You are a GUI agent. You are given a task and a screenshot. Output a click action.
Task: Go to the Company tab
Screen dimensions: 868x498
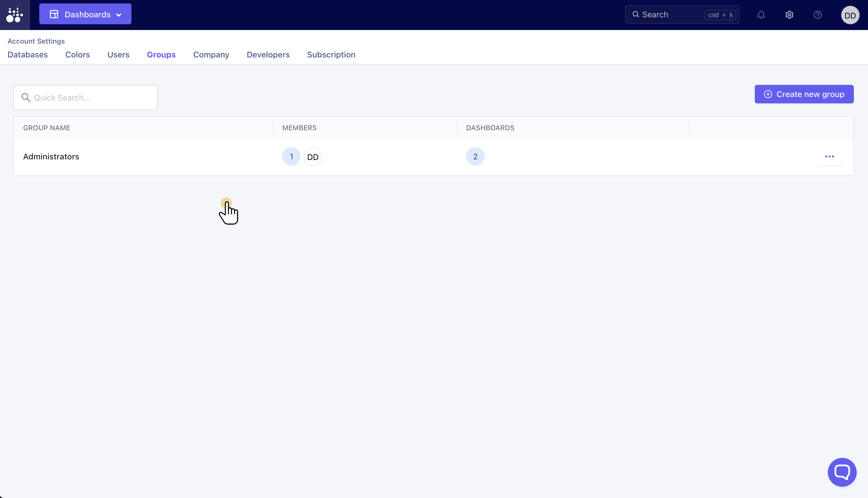(x=211, y=55)
